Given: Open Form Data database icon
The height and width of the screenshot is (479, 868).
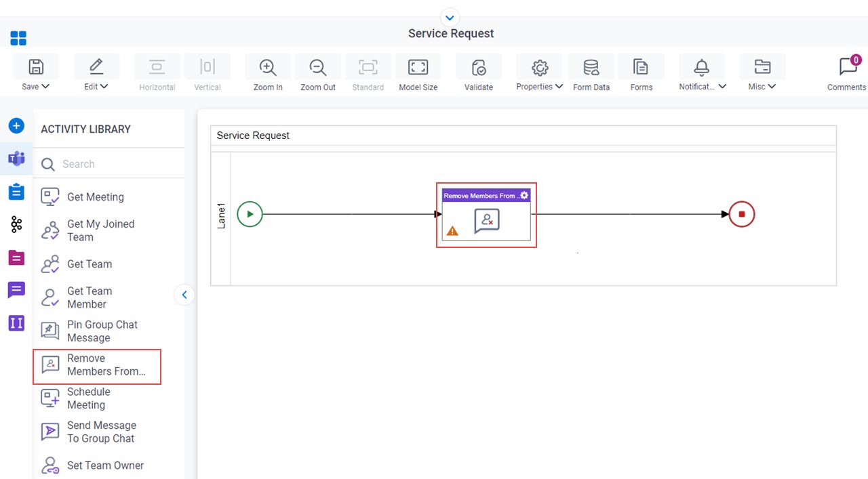Looking at the screenshot, I should point(591,67).
